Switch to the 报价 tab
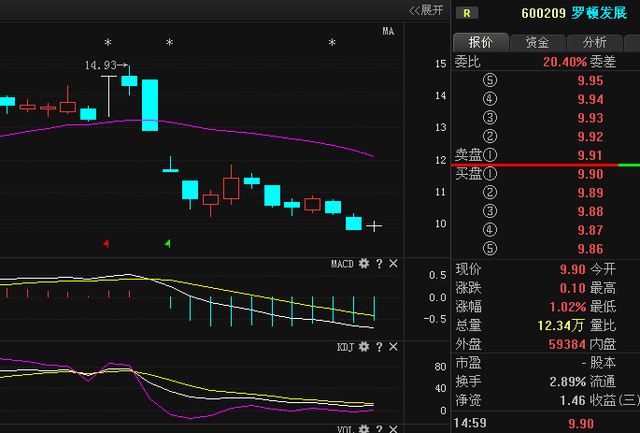Image resolution: width=640 pixels, height=433 pixels. point(481,42)
